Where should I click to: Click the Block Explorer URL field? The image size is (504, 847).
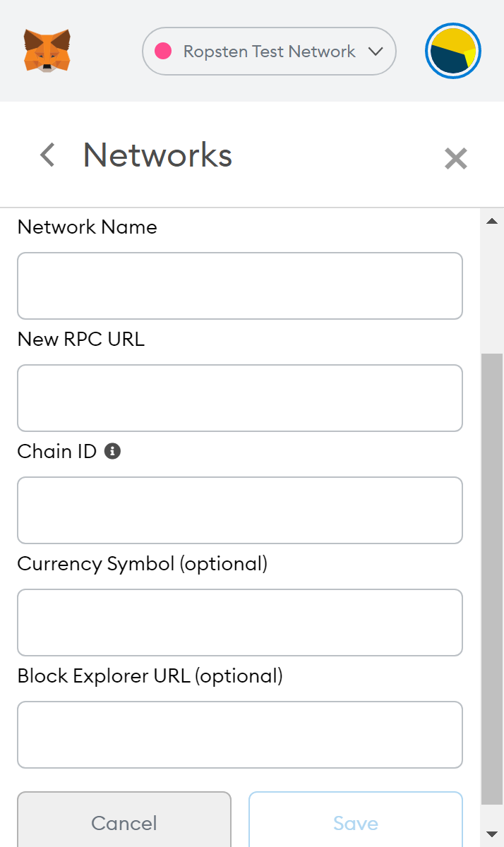(240, 735)
